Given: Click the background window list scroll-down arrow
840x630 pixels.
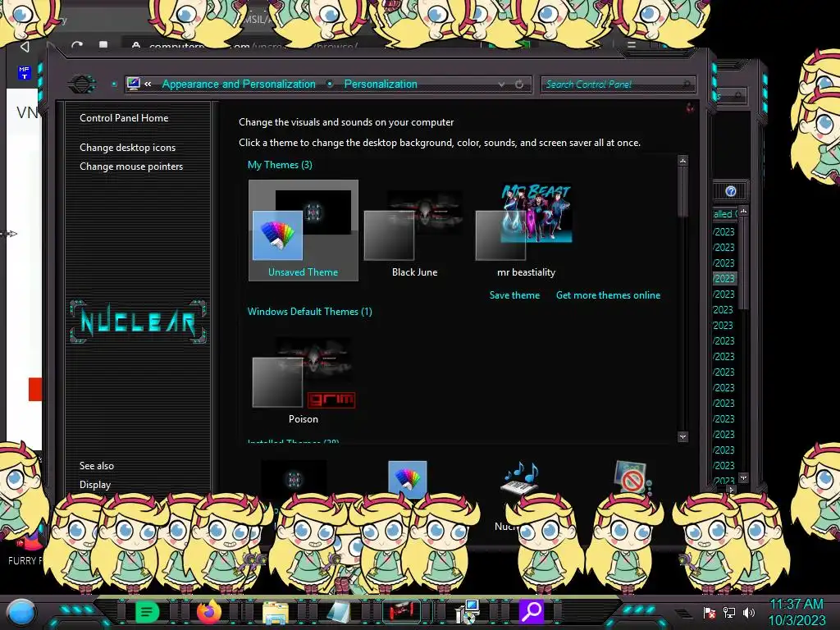Looking at the screenshot, I should 743,477.
